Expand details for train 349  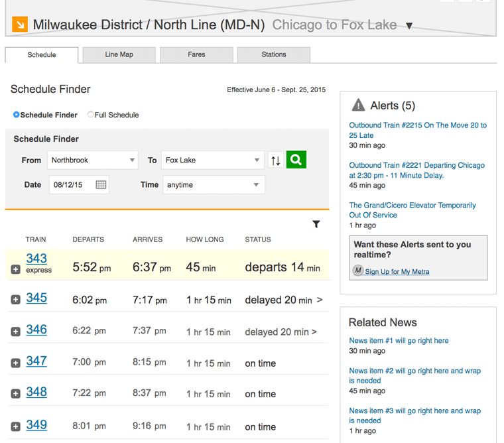click(x=15, y=426)
